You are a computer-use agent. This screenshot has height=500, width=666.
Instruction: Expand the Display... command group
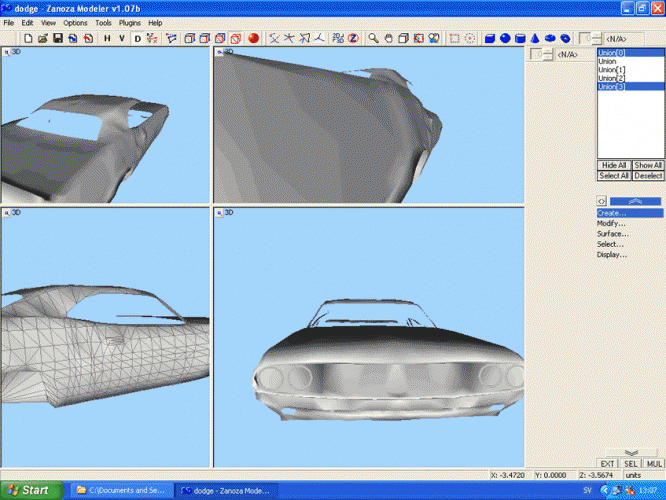point(612,255)
